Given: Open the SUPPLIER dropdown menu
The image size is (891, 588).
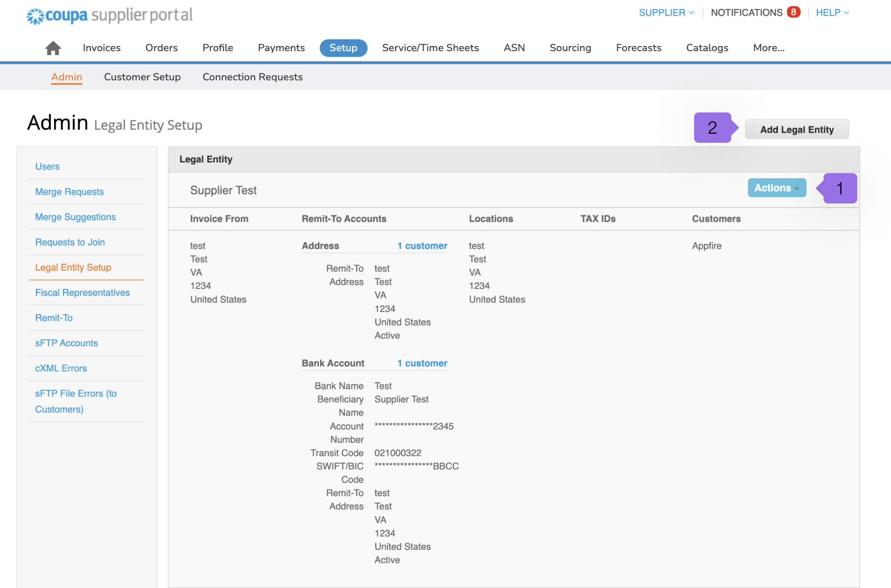Looking at the screenshot, I should tap(667, 12).
